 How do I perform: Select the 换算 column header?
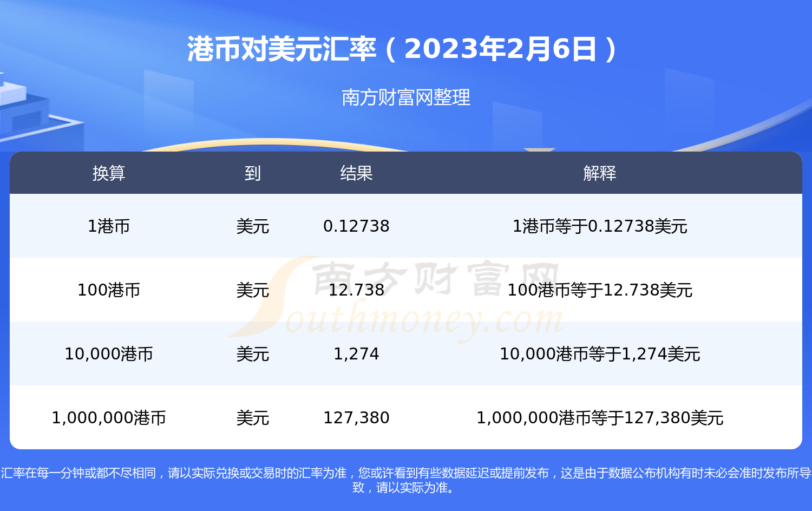pos(109,173)
